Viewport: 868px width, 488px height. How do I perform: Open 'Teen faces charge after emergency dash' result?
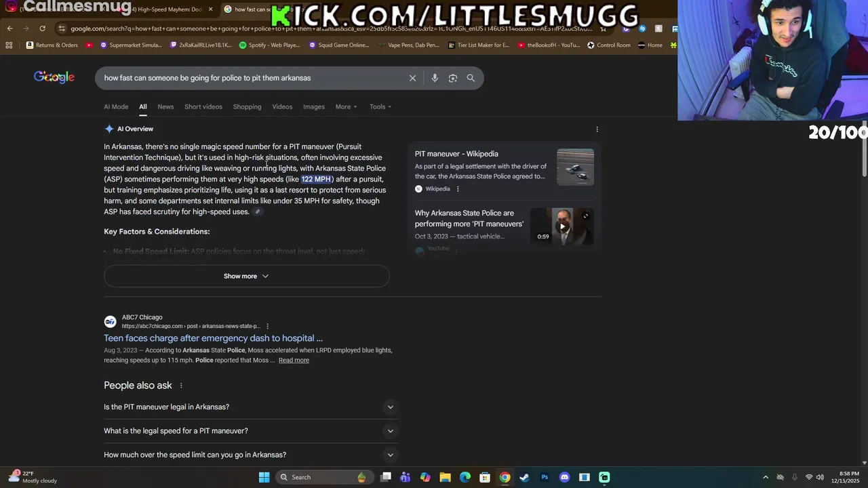[x=213, y=338]
